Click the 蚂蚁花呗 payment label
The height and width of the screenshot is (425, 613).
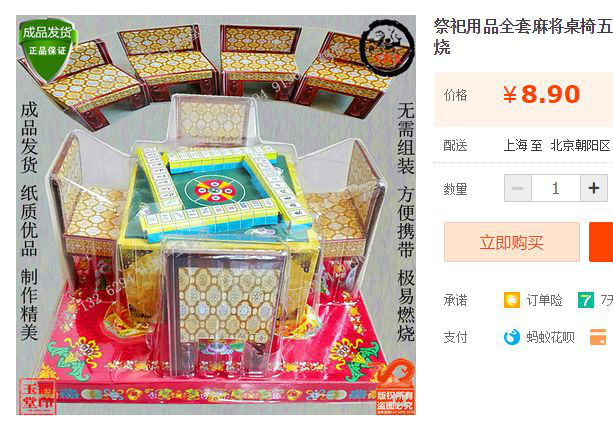[x=550, y=337]
